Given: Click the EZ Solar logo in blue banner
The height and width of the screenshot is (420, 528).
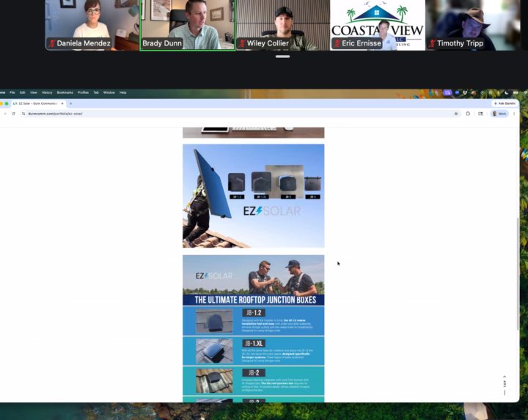Looking at the screenshot, I should (214, 276).
